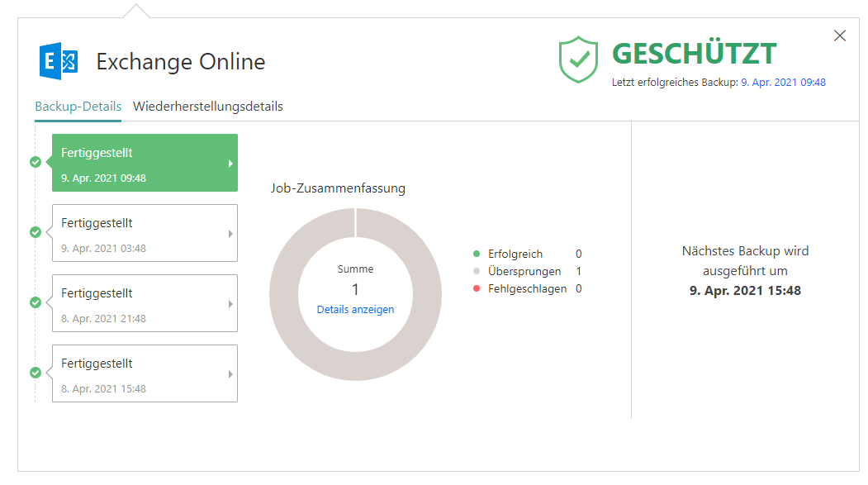Screen dimensions: 868x485
Task: Click the checkmark icon beside the 15:48 backup
Action: tap(35, 373)
